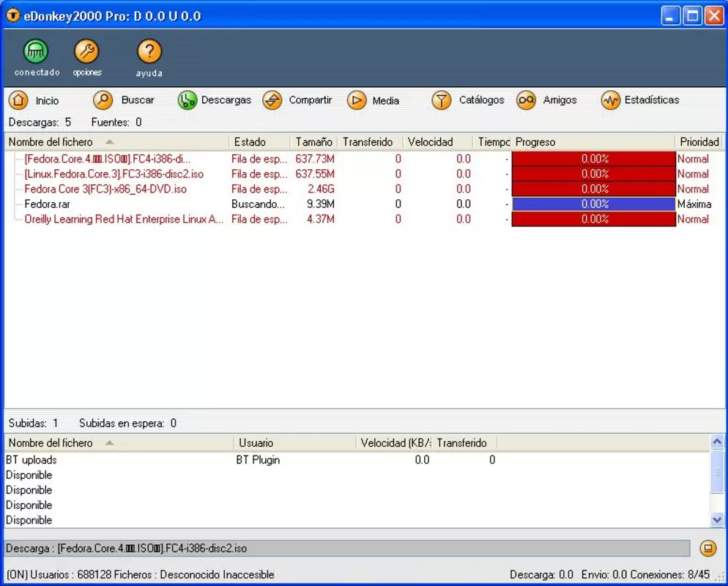Switch to the Catálogos tab label
Viewport: 728px width, 586px height.
(x=481, y=100)
